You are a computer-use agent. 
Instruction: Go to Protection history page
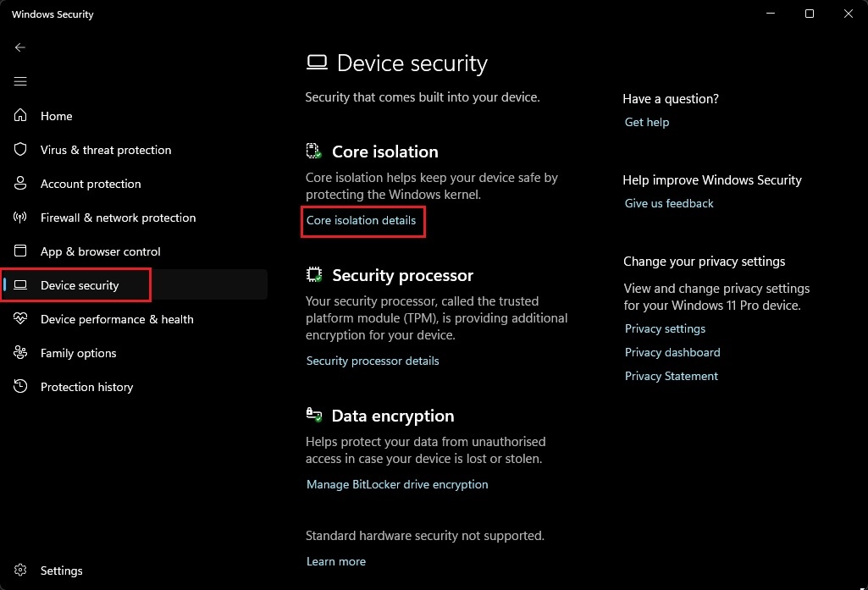[86, 387]
